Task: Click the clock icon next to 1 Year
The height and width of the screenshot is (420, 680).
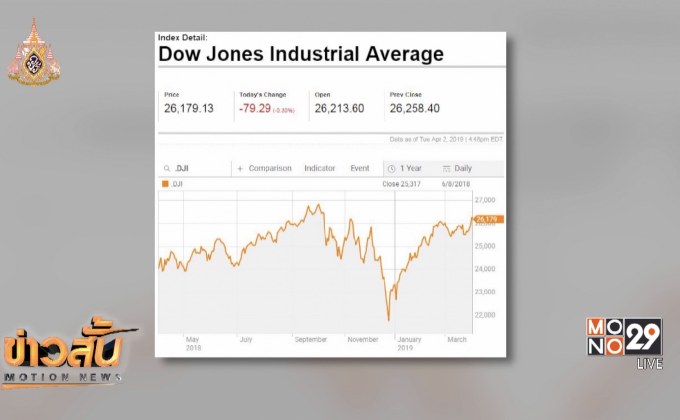Action: (391, 168)
